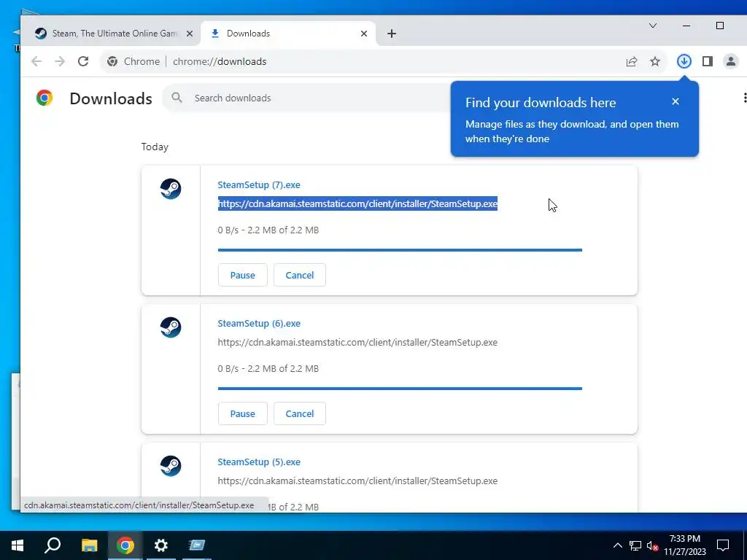This screenshot has height=560, width=747.
Task: Go back to previous page
Action: (x=36, y=61)
